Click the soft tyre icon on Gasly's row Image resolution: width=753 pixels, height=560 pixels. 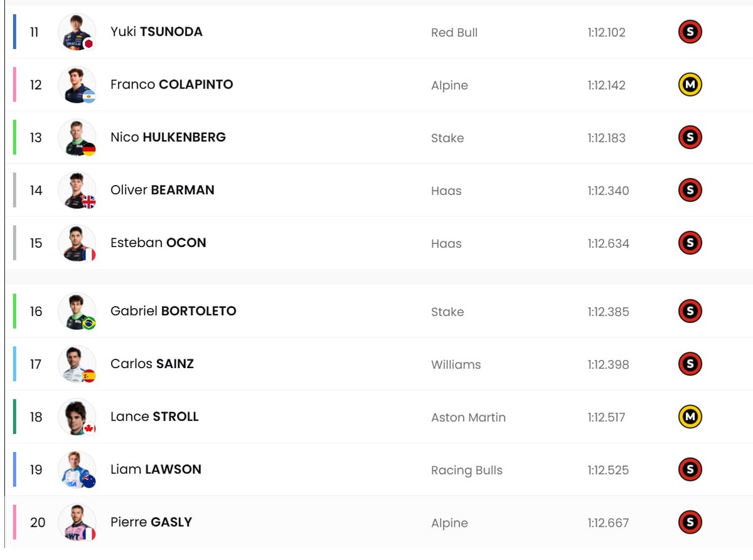690,522
